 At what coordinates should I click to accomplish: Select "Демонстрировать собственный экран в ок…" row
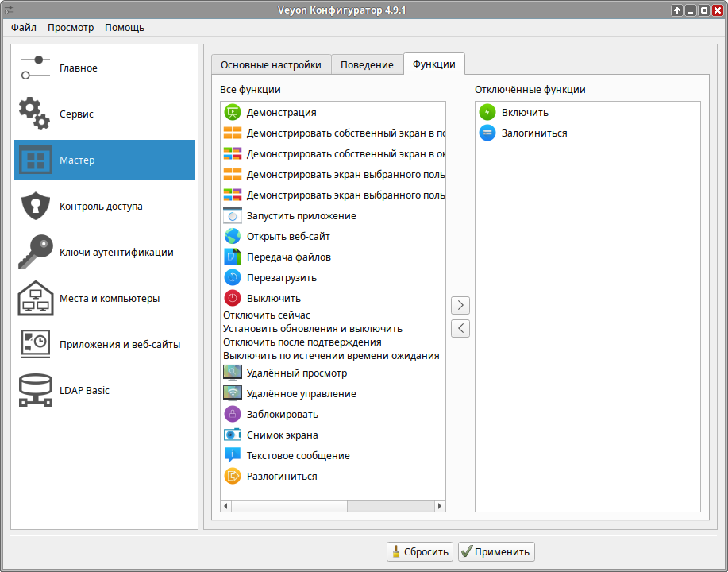pos(333,154)
